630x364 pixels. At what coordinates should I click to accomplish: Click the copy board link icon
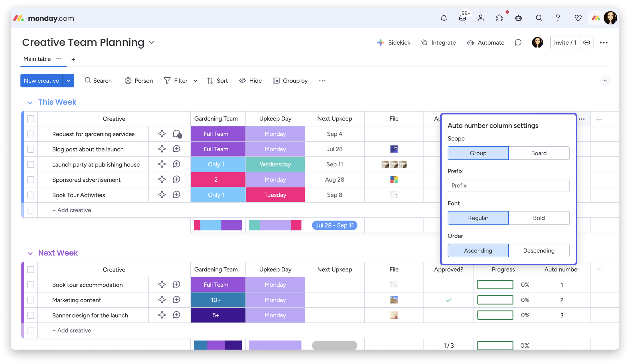[587, 42]
